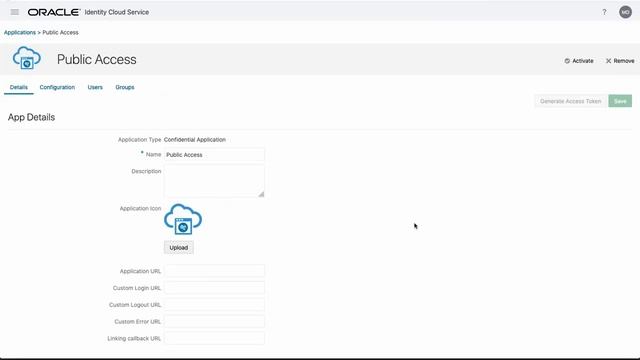Click the Description text area
This screenshot has height=360, width=640.
point(214,181)
